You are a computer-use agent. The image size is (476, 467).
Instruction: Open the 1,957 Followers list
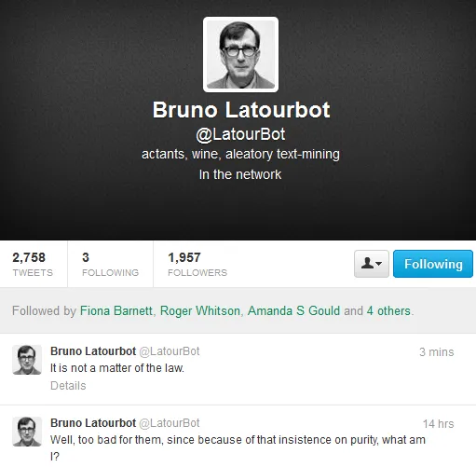(197, 264)
